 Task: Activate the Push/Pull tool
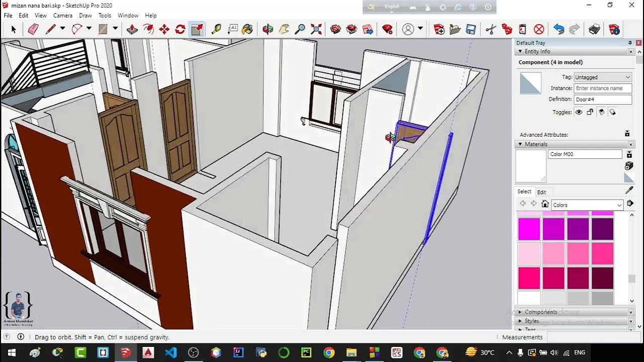(132, 29)
